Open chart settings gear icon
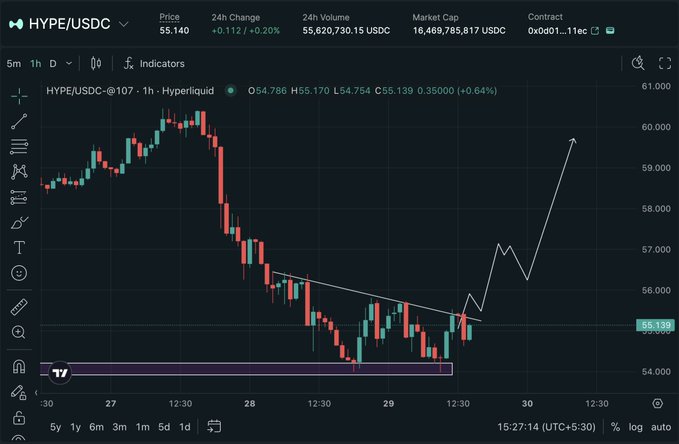 pyautogui.click(x=657, y=403)
